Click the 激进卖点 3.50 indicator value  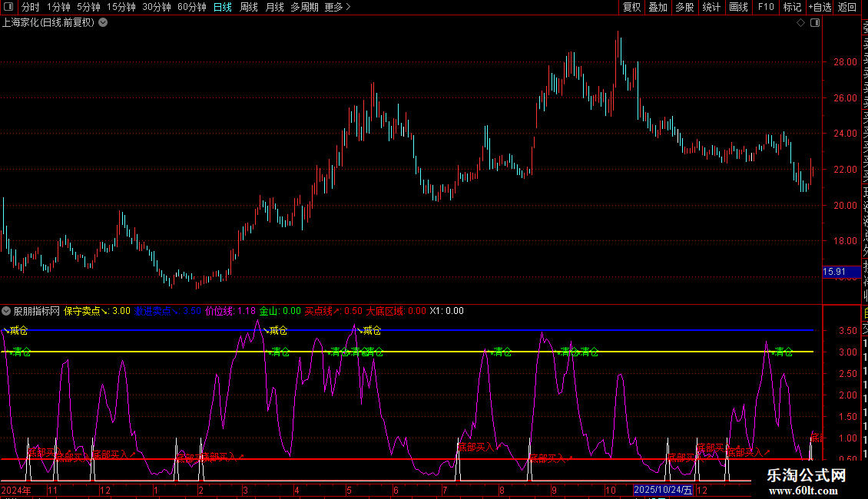167,311
